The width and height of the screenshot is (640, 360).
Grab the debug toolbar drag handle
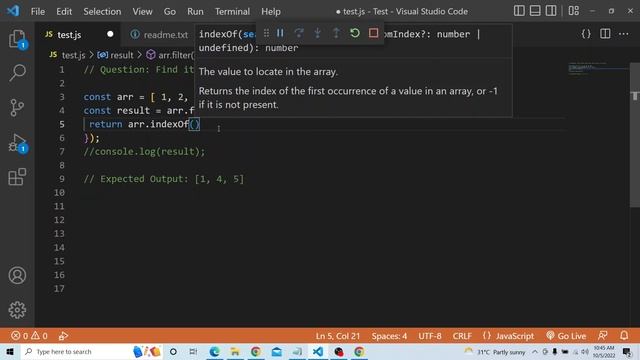[x=266, y=33]
